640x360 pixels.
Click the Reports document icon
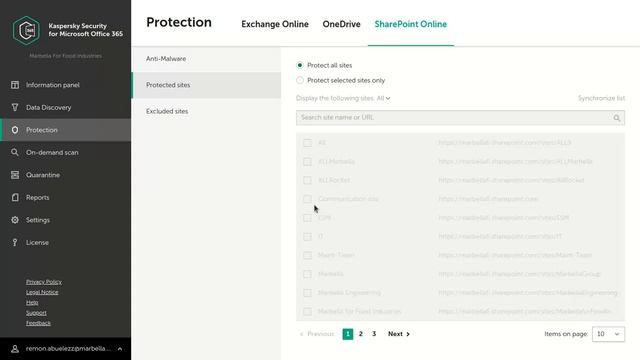click(15, 197)
